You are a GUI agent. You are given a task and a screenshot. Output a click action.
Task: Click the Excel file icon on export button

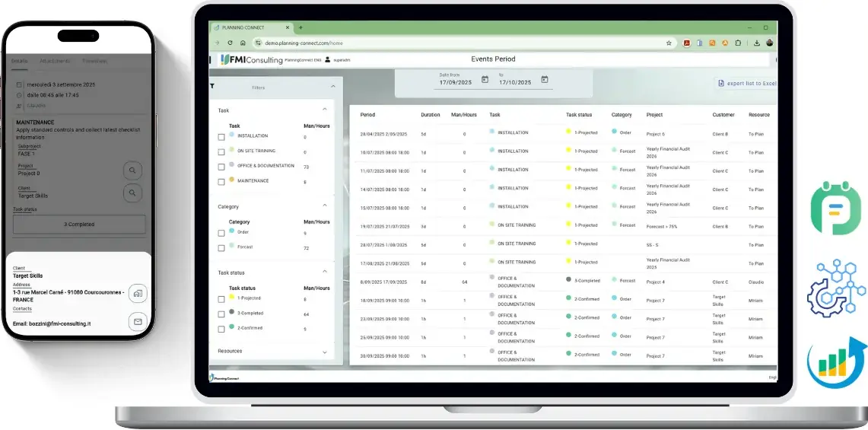720,83
